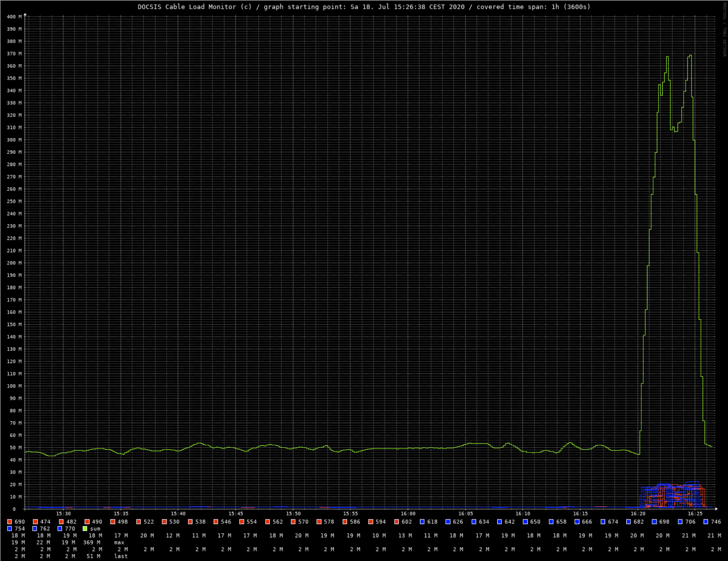
Task: Click the red 546 legend swatch
Action: (216, 522)
